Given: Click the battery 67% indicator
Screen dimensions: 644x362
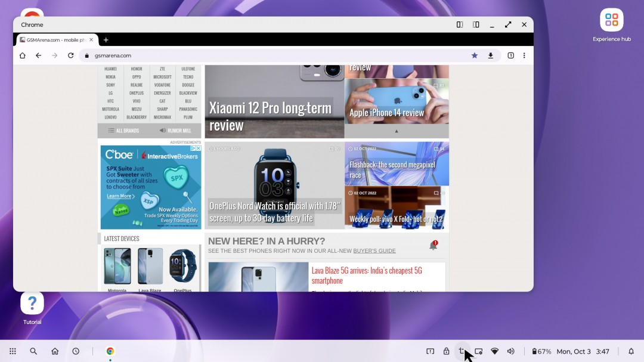Looking at the screenshot, I should (541, 351).
